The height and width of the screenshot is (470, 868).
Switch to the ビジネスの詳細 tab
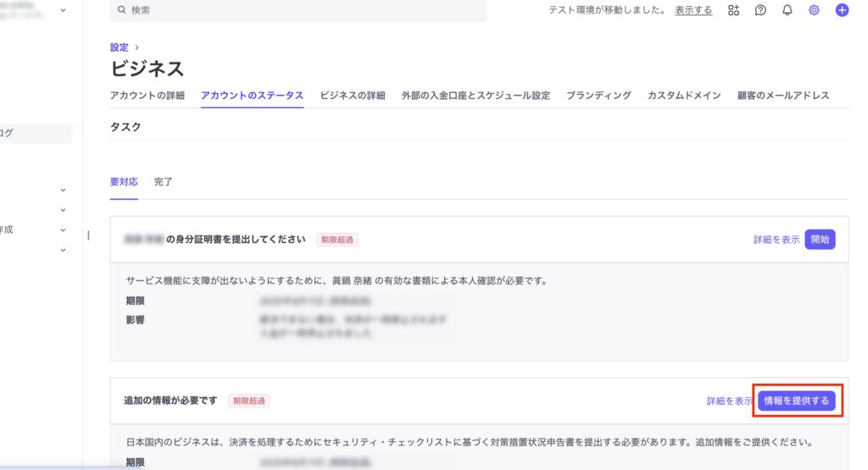(352, 96)
